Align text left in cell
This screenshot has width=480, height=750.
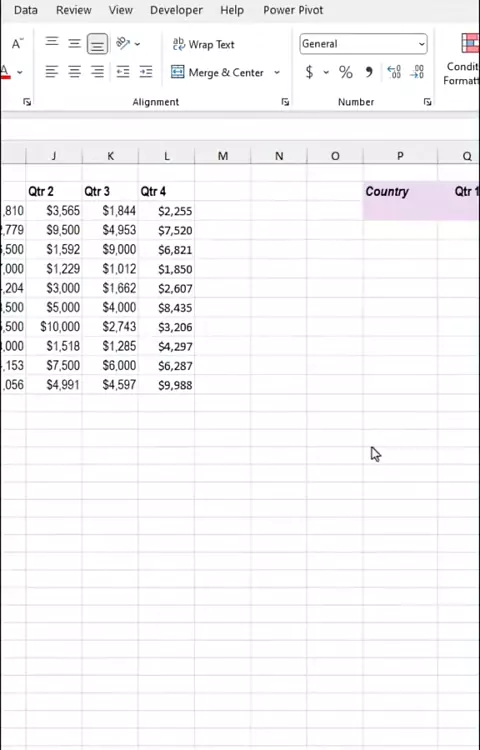[52, 72]
